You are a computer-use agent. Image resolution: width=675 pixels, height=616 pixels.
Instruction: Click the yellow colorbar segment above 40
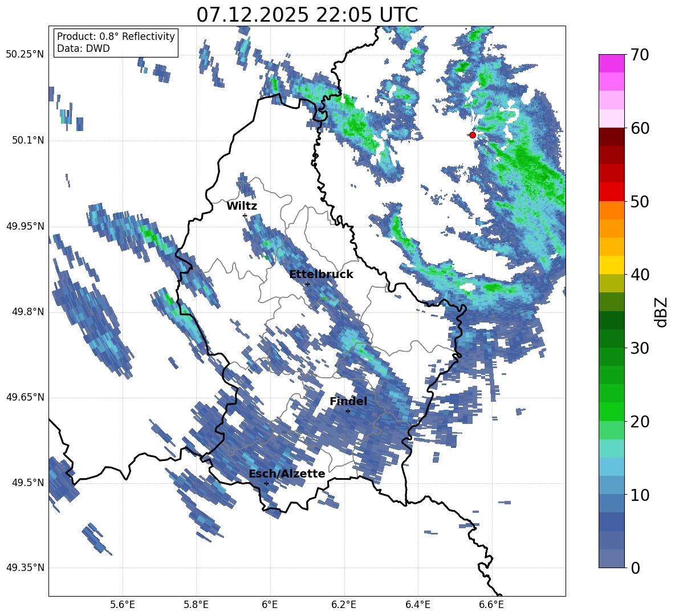(611, 265)
